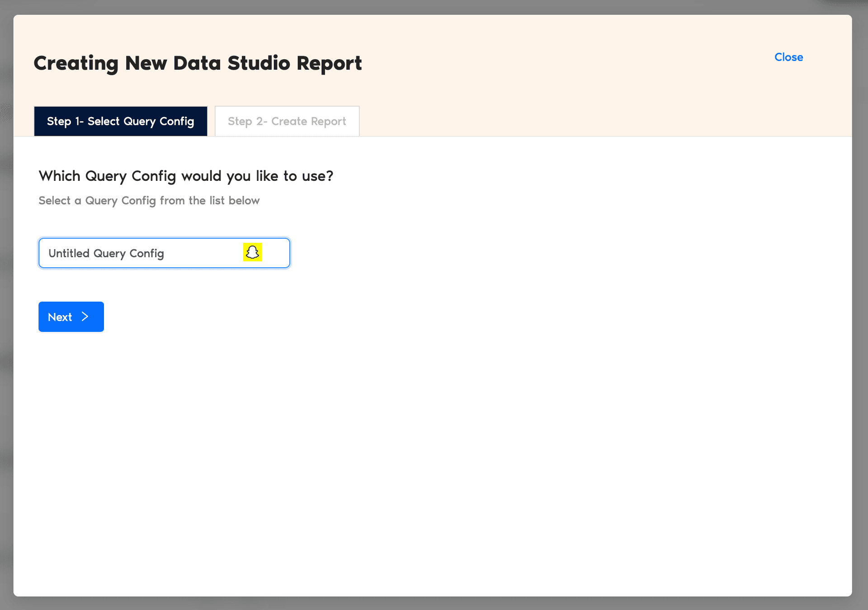Click the Snapchat ghost icon

tap(252, 252)
